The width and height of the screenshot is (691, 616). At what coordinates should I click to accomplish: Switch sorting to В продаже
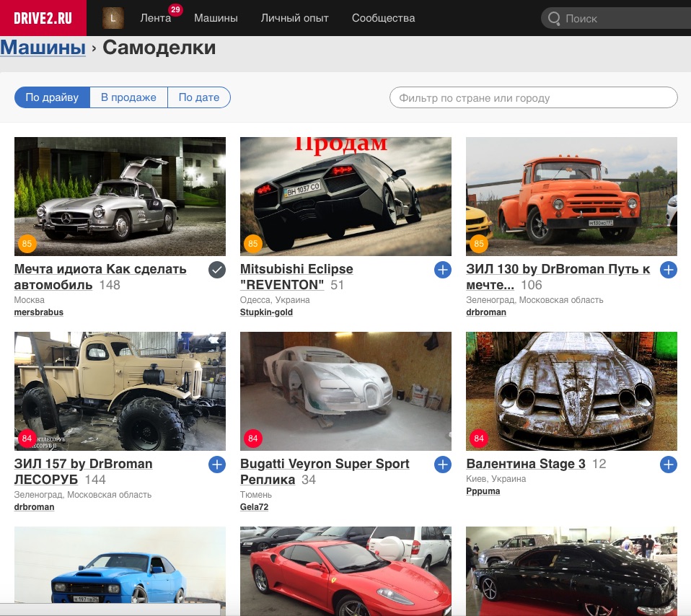pyautogui.click(x=128, y=97)
